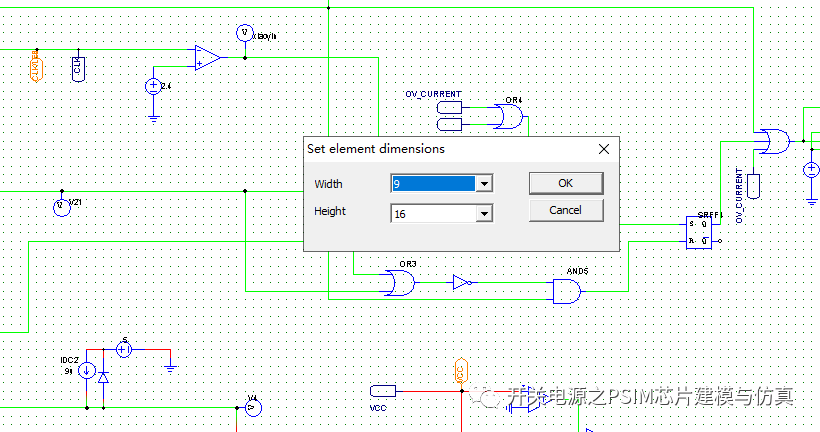Open the Width dropdown arrow

coord(484,184)
